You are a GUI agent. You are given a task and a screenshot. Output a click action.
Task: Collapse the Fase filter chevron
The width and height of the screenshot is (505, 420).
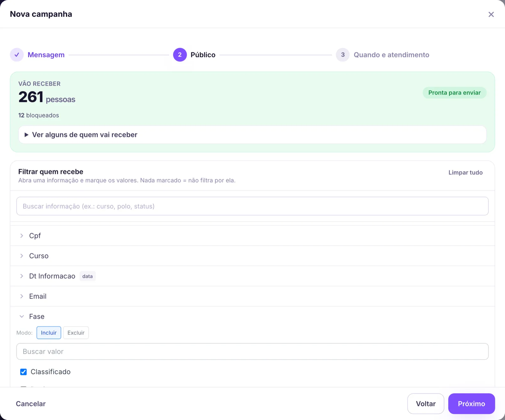click(21, 316)
